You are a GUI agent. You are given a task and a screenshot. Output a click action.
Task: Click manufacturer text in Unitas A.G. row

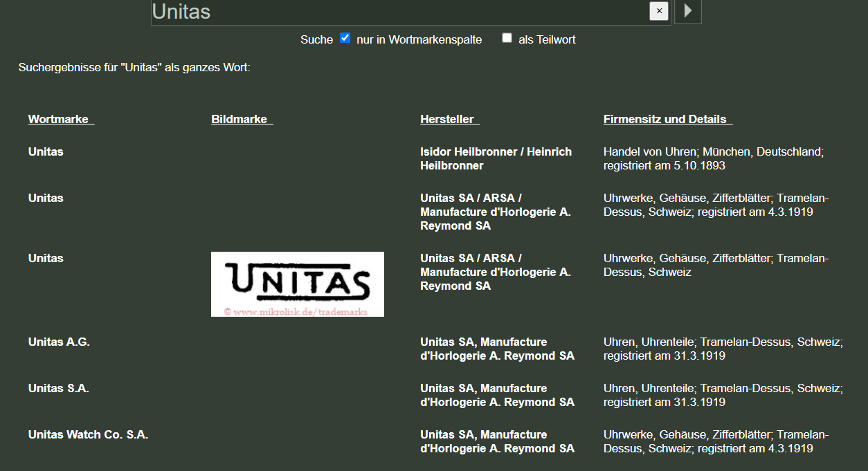click(497, 349)
